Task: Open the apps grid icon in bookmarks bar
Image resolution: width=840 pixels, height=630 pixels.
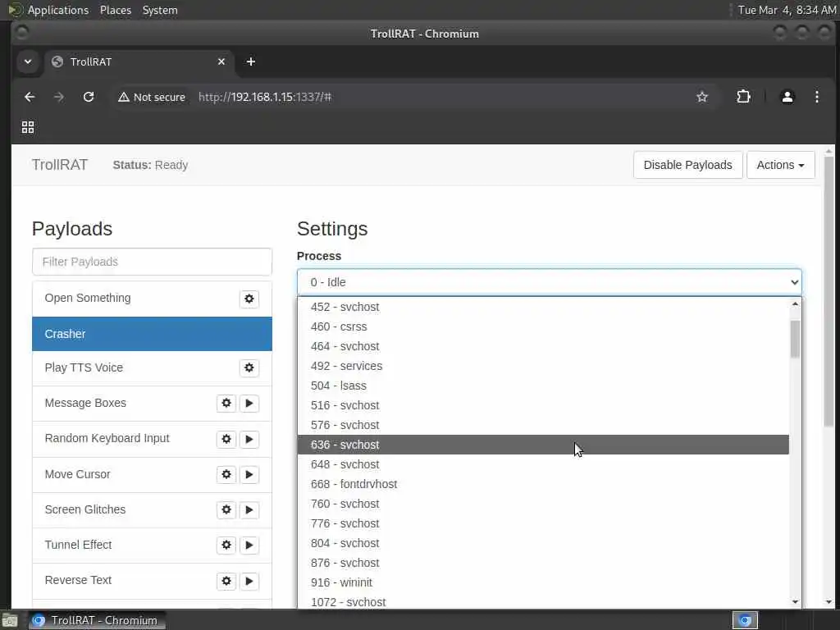Action: 28,127
